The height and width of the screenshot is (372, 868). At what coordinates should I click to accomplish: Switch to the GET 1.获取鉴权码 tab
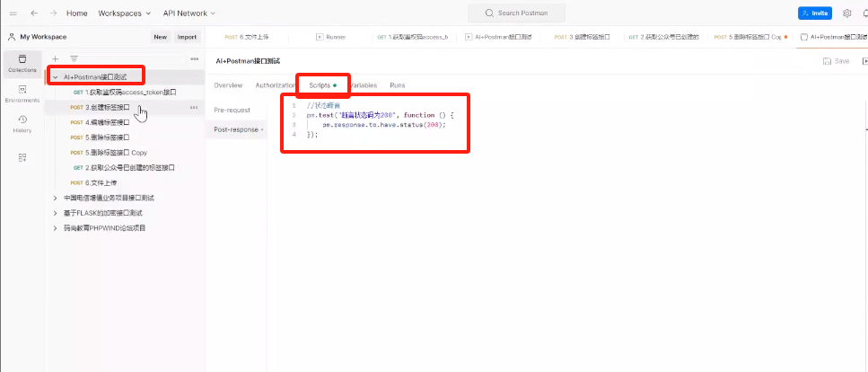click(x=412, y=37)
